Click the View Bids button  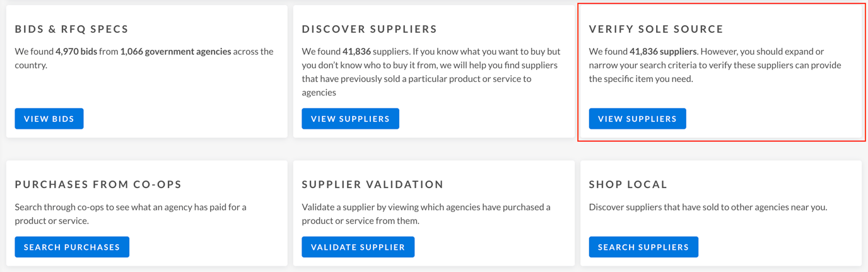click(x=49, y=119)
